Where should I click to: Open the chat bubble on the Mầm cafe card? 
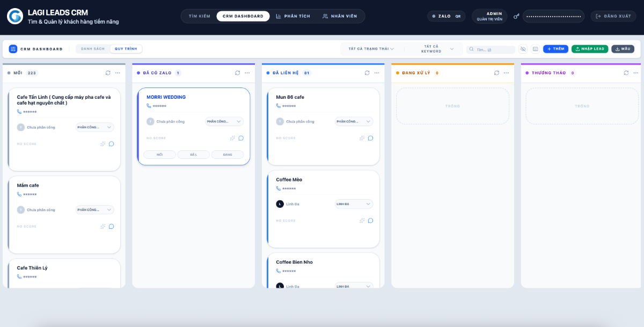point(111,227)
